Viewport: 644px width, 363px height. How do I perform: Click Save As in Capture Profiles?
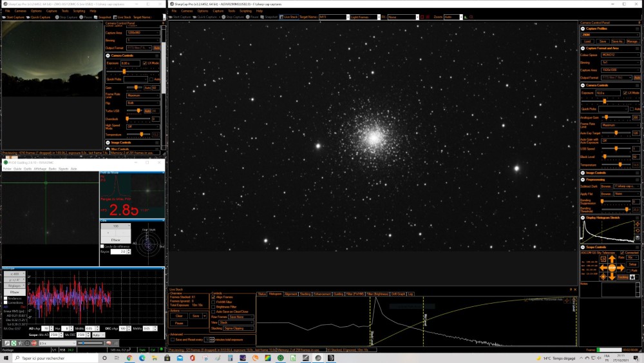tap(618, 41)
